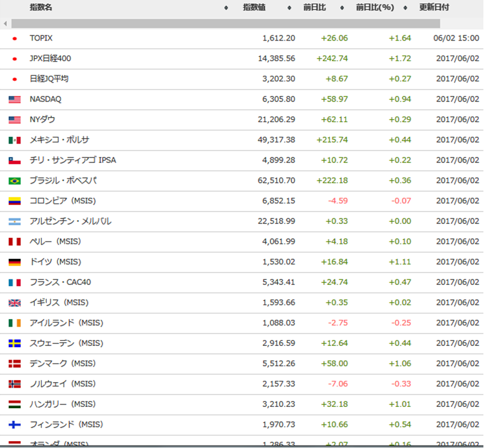
Task: Sort by 指数値 column arrow
Action: [289, 7]
